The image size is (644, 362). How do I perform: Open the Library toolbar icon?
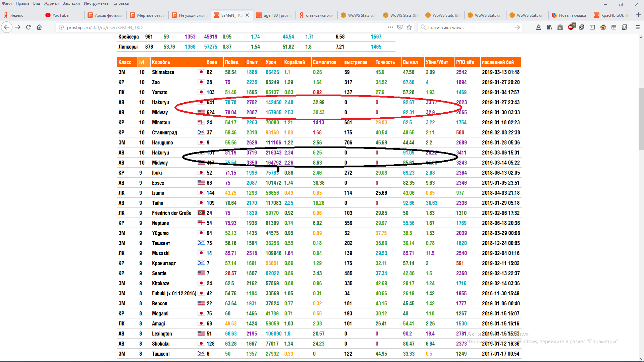pos(549,27)
